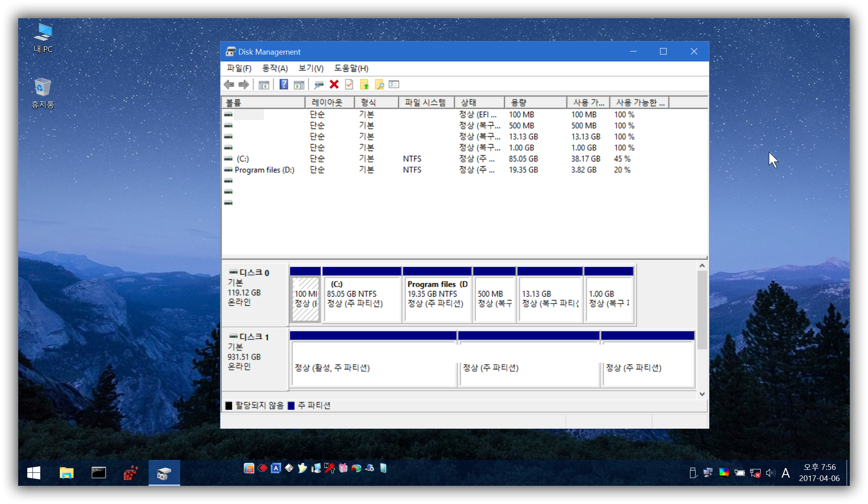868x504 pixels.
Task: Click the red diamond taskbar launcher icon
Action: pos(262,468)
